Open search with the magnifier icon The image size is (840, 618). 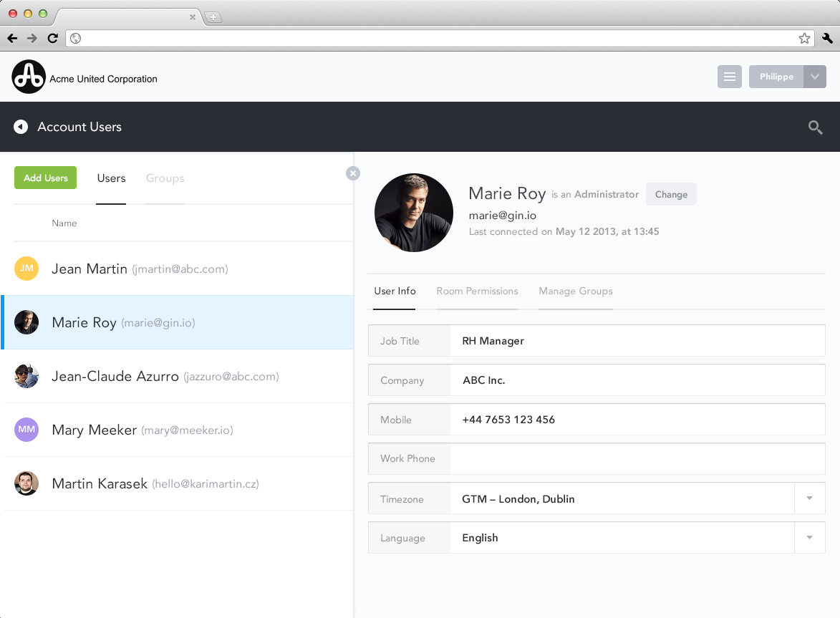click(815, 127)
